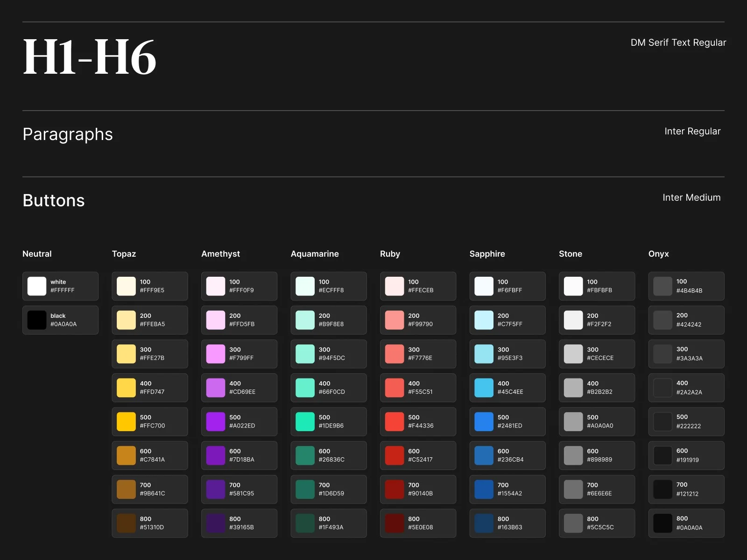This screenshot has width=747, height=560.
Task: Click the Sapphire palette heading
Action: 487,254
